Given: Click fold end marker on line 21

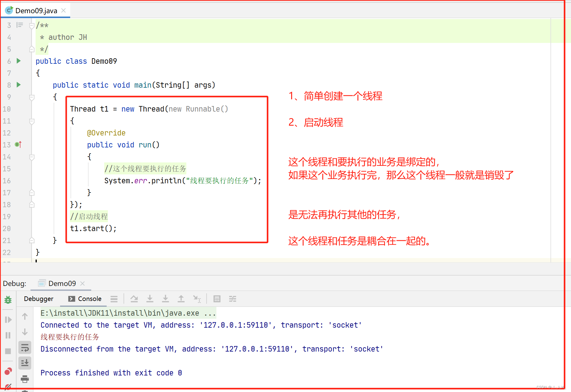Looking at the screenshot, I should pos(32,240).
